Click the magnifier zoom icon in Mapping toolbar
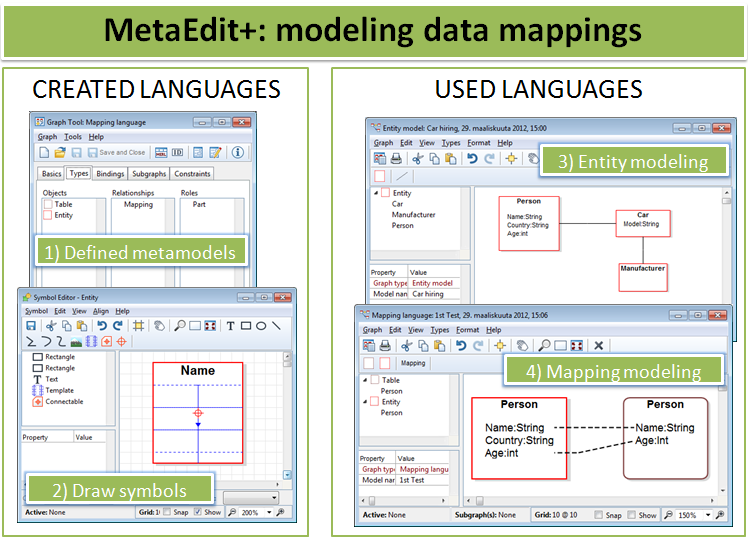The width and height of the screenshot is (748, 538). [x=545, y=345]
